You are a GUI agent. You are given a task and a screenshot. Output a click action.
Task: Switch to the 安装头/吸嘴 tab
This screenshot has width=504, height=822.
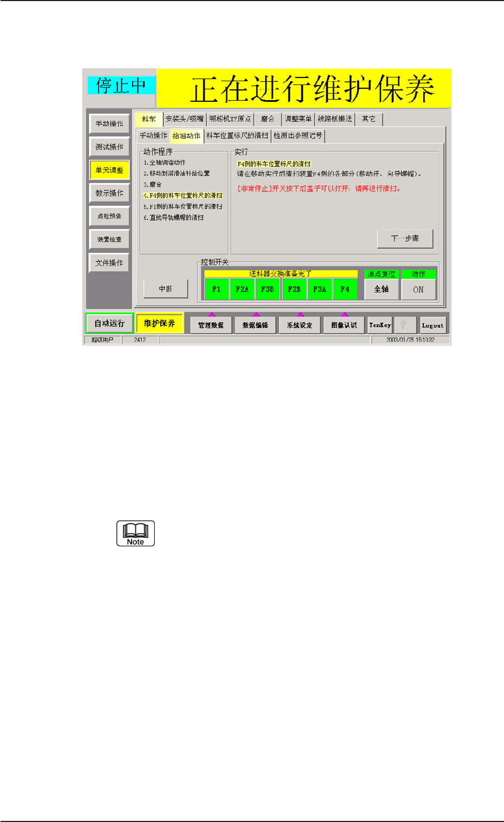point(185,119)
